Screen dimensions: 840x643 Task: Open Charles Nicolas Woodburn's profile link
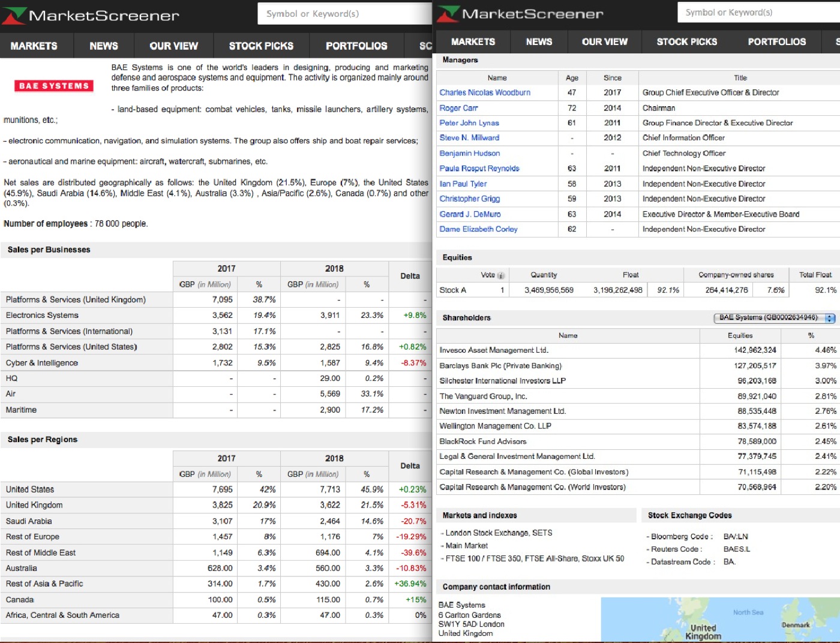click(485, 93)
